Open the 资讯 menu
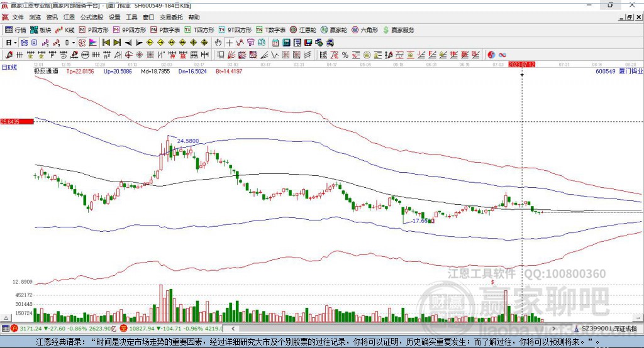The height and width of the screenshot is (348, 644). pyautogui.click(x=52, y=17)
